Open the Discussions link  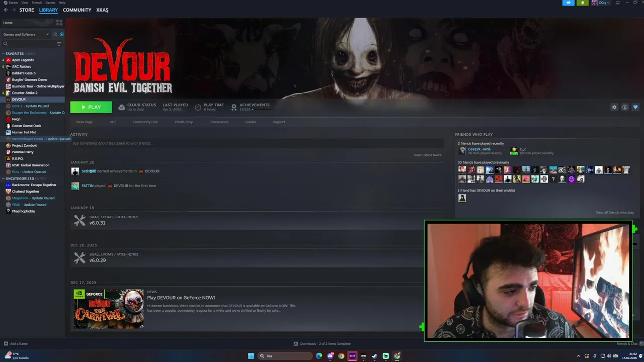click(x=219, y=122)
